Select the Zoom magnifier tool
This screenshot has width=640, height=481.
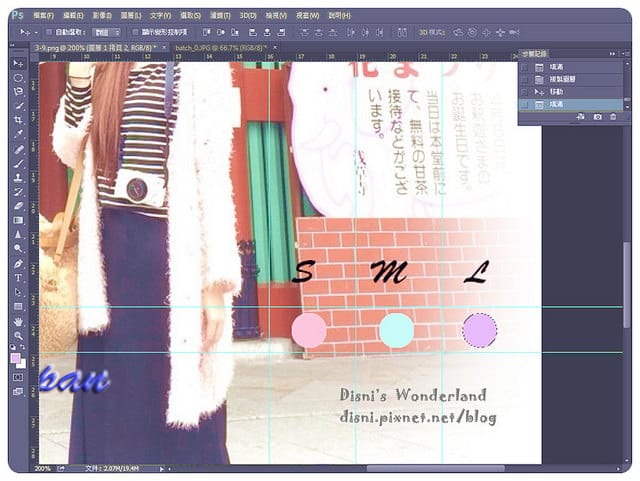pos(18,336)
